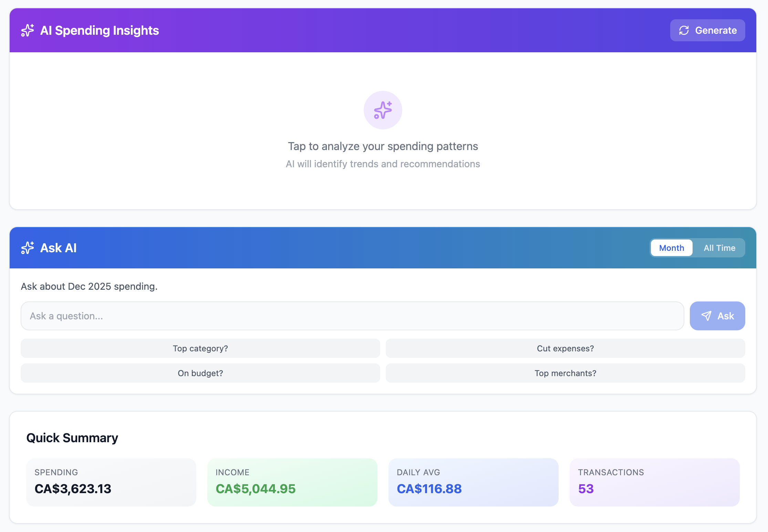Screen dimensions: 768x532
Task: Toggle between Month and All Time views
Action: (697, 248)
